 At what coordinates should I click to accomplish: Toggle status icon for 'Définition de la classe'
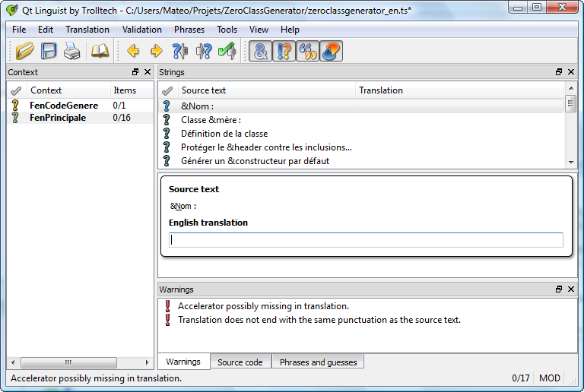pos(167,134)
